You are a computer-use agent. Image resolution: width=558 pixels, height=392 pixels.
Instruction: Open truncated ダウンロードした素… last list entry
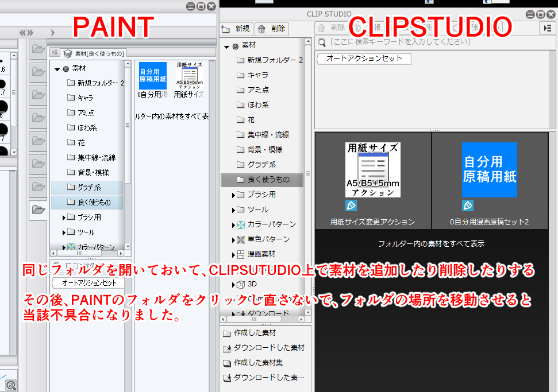coord(264,378)
